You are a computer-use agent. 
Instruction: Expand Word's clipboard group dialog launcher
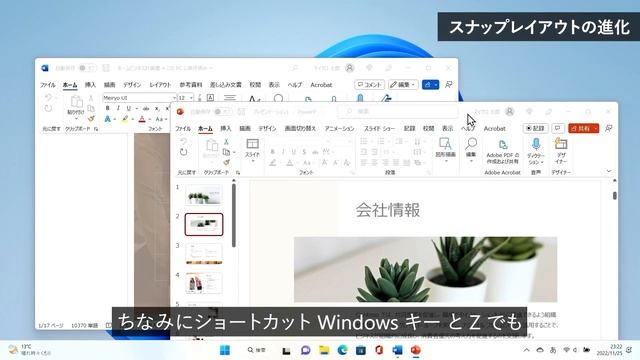click(96, 129)
